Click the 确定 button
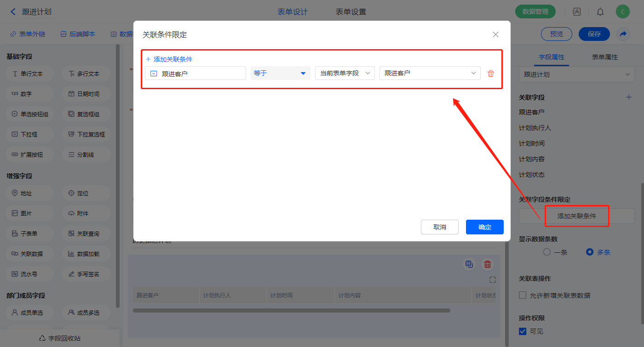The width and height of the screenshot is (644, 347). point(484,227)
